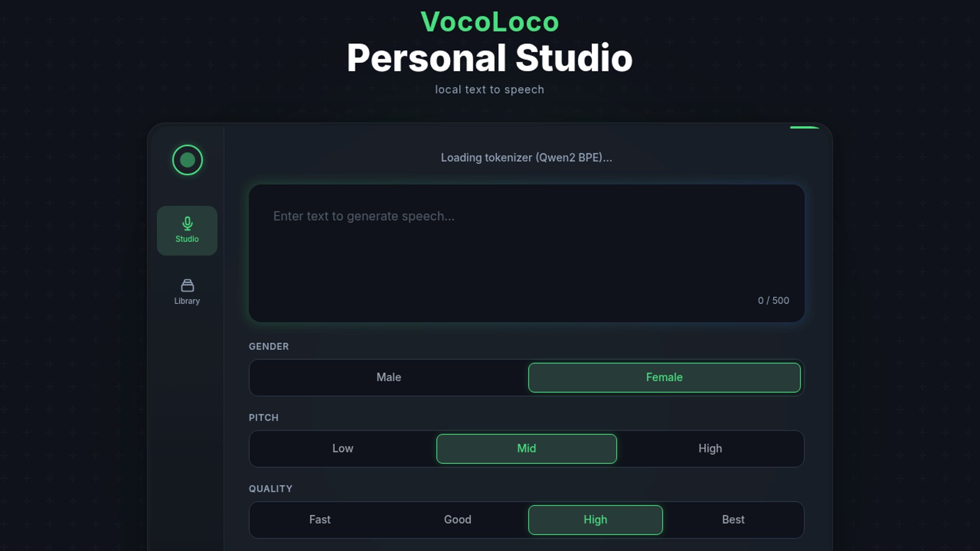Choose Mid pitch setting

(526, 448)
